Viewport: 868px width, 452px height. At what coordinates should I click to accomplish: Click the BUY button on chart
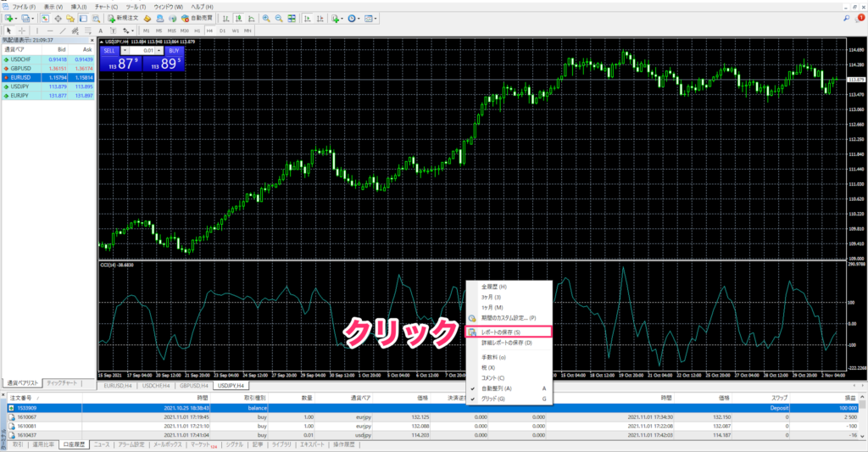pyautogui.click(x=174, y=50)
